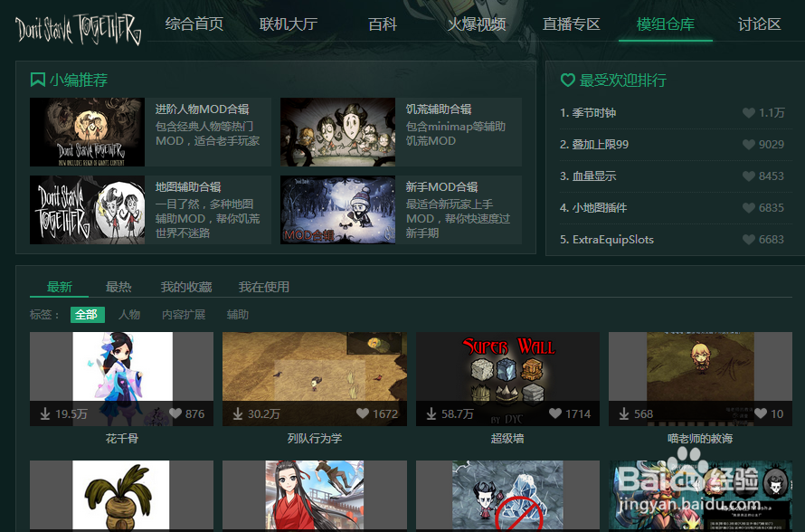Click the heart icon next to 9029

[x=749, y=145]
